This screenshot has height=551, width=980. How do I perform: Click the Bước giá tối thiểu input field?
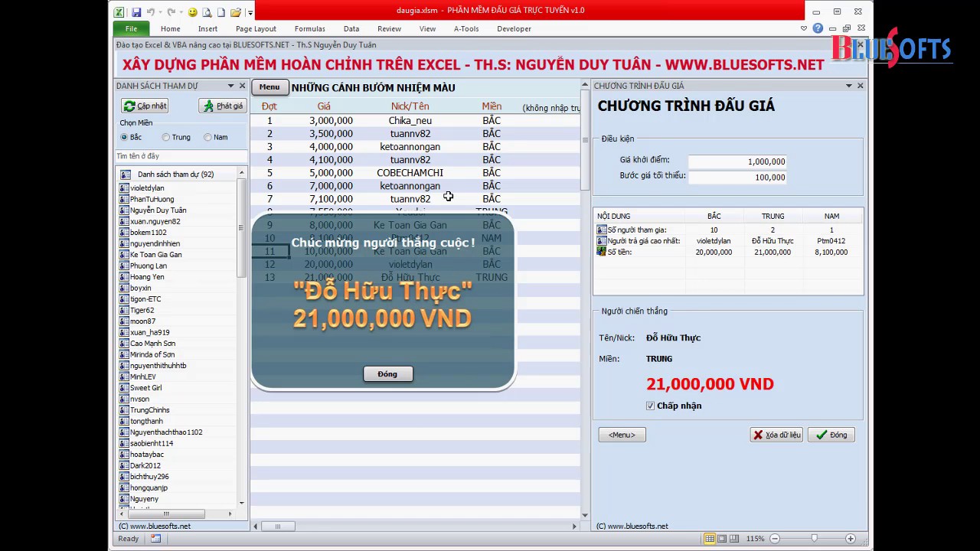pyautogui.click(x=737, y=177)
